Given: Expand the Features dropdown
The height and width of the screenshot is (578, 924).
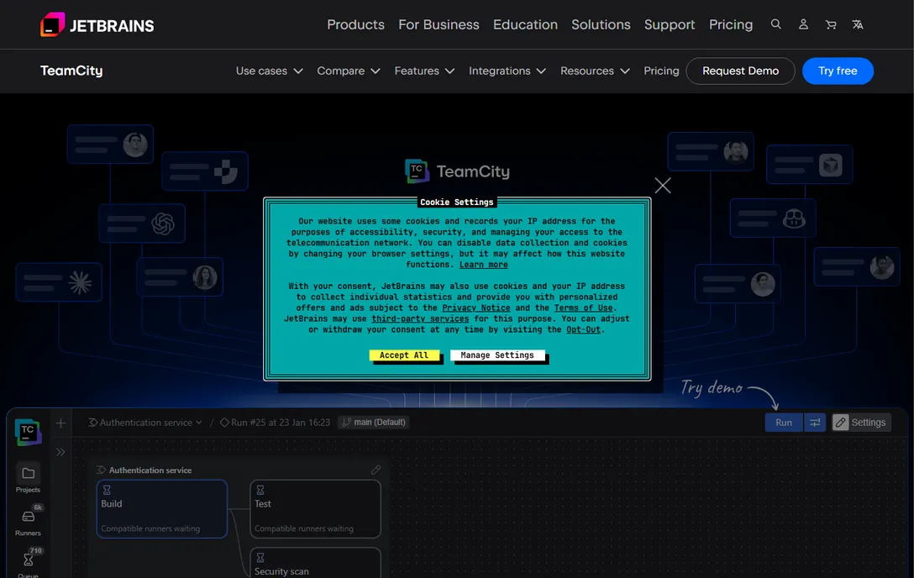Looking at the screenshot, I should [424, 71].
